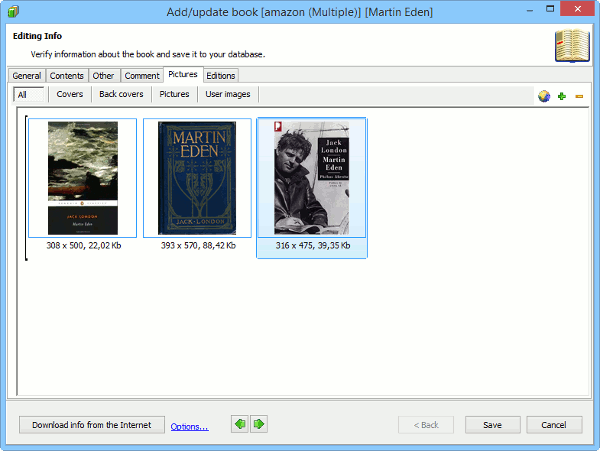
Task: Open the Options... link
Action: tap(189, 427)
